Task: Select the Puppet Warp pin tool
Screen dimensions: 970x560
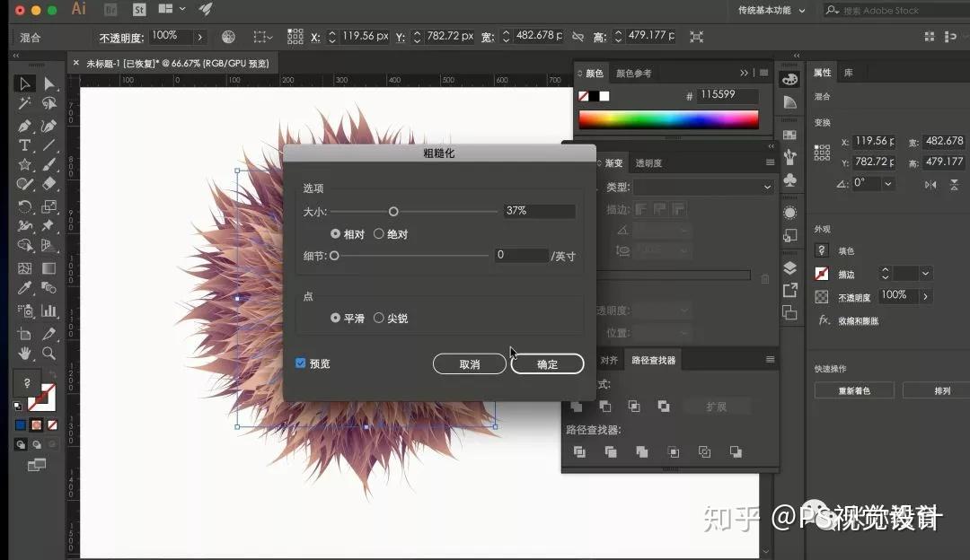Action: point(48,225)
